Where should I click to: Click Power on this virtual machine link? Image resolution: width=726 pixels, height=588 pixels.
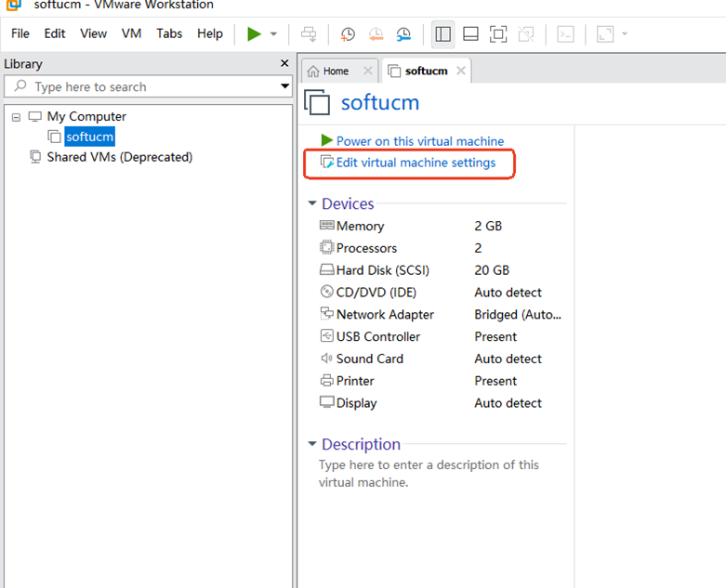(420, 141)
